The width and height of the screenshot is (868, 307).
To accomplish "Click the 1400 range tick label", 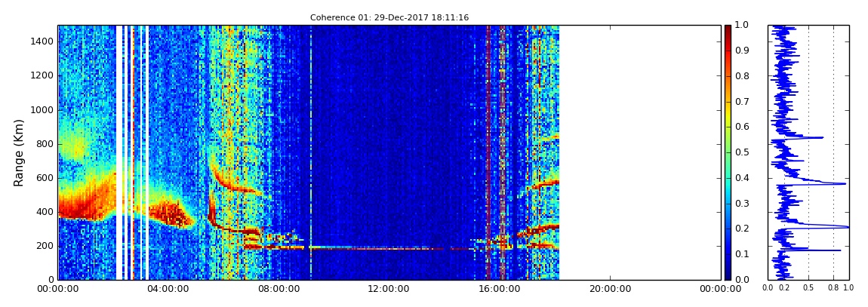I will [42, 41].
